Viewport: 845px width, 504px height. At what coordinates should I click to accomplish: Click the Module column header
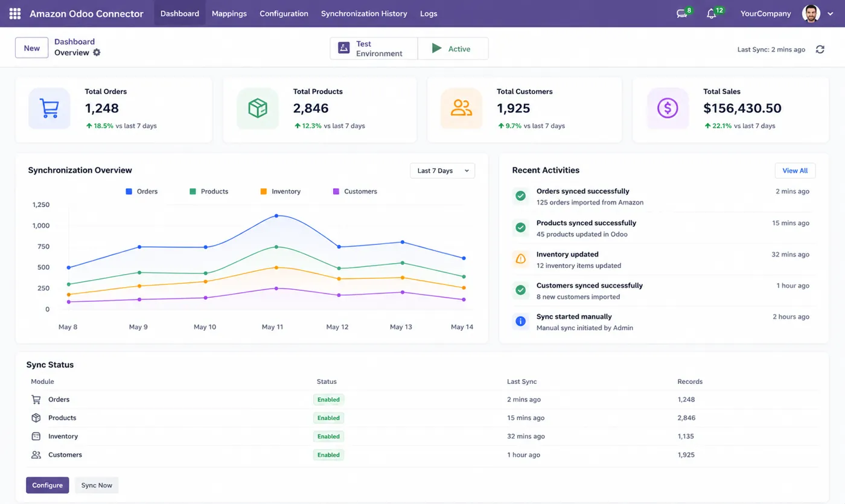pyautogui.click(x=42, y=381)
